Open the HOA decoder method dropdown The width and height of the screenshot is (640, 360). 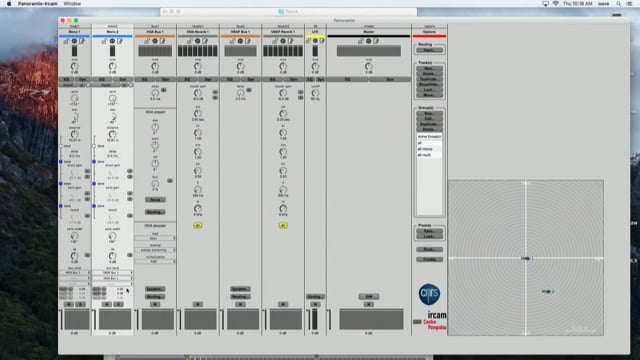(155, 250)
